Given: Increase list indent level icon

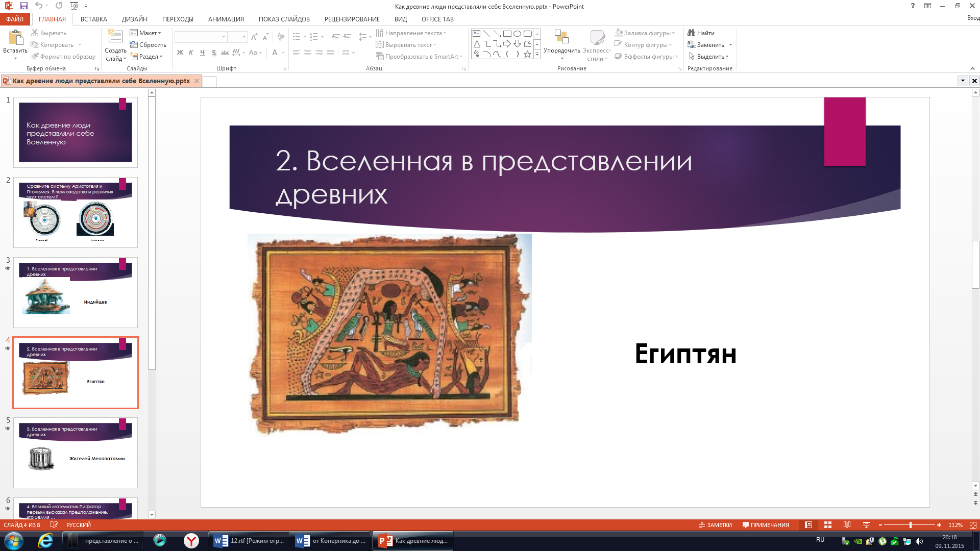Looking at the screenshot, I should (x=347, y=37).
